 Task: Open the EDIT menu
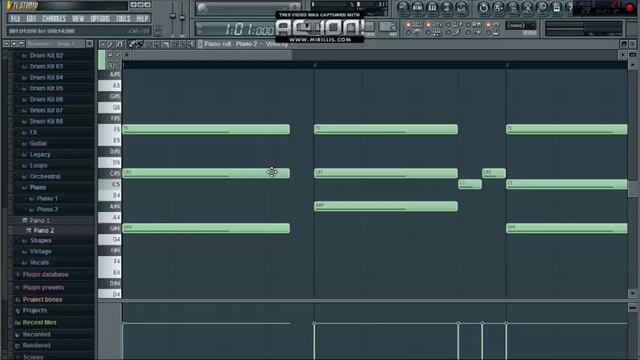(31, 19)
